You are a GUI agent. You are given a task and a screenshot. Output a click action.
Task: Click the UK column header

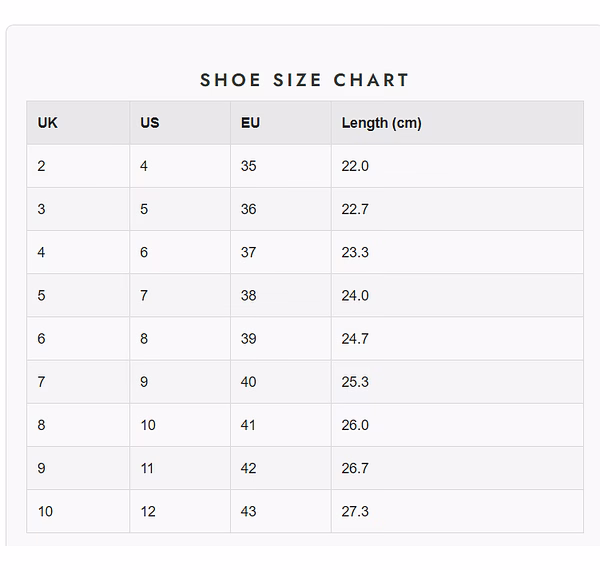pyautogui.click(x=47, y=123)
